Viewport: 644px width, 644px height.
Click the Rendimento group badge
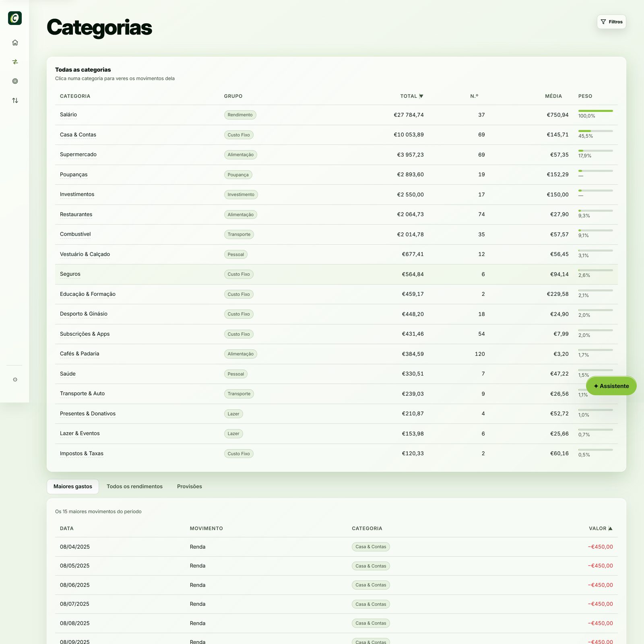(240, 115)
